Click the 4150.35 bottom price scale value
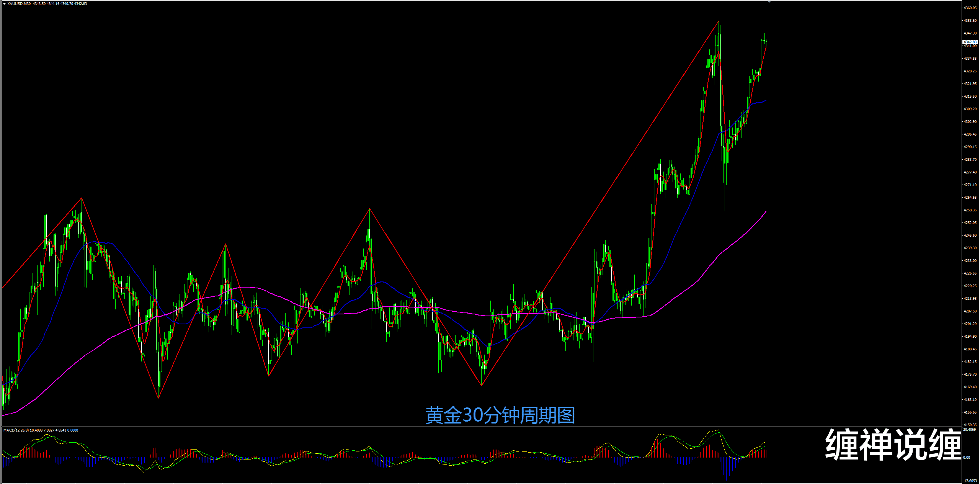 click(970, 425)
